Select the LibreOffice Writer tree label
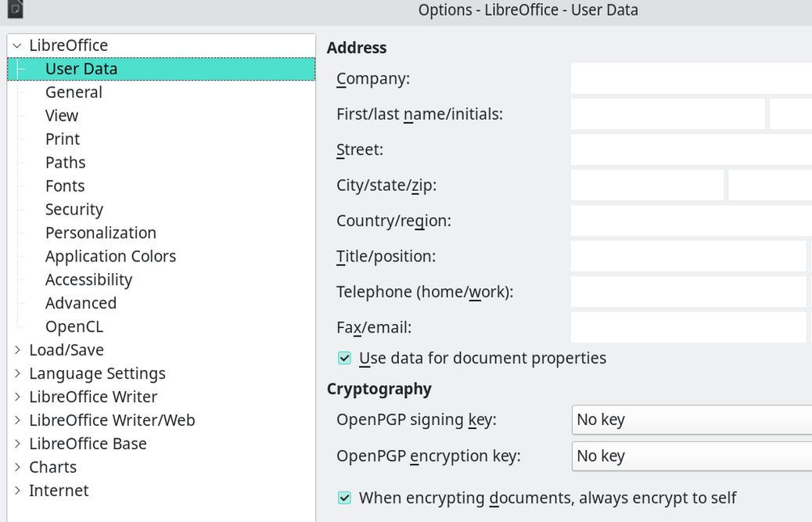Screen dimensions: 812x522 (93, 397)
